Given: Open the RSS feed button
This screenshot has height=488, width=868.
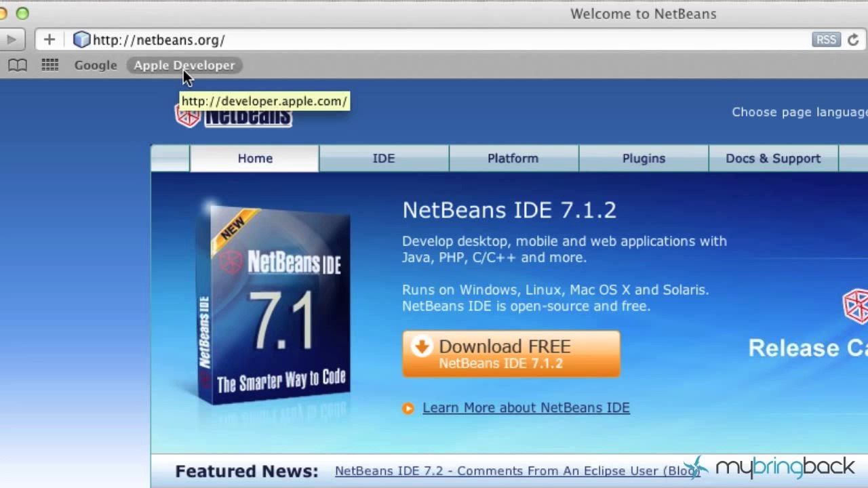Looking at the screenshot, I should click(826, 40).
